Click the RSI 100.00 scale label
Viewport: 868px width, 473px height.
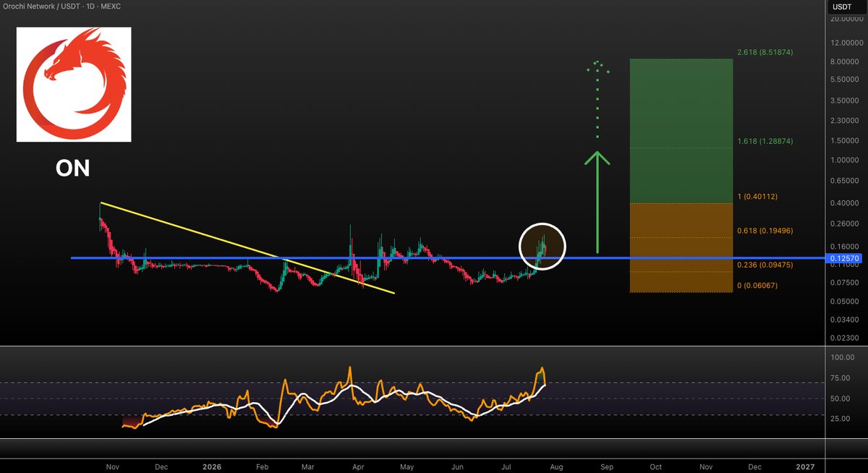click(x=842, y=357)
